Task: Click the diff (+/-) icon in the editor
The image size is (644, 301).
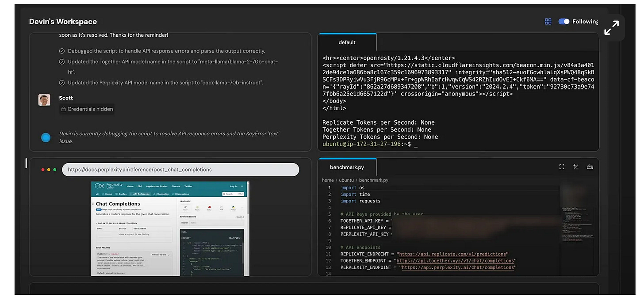Action: pyautogui.click(x=575, y=167)
